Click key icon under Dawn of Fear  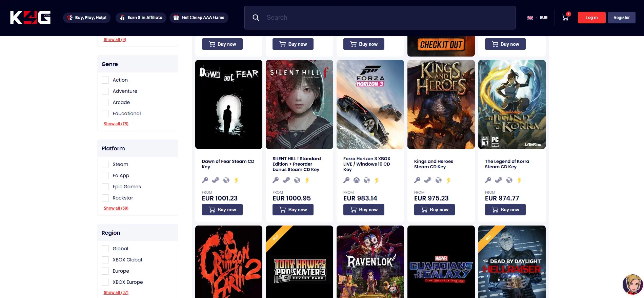pyautogui.click(x=205, y=180)
